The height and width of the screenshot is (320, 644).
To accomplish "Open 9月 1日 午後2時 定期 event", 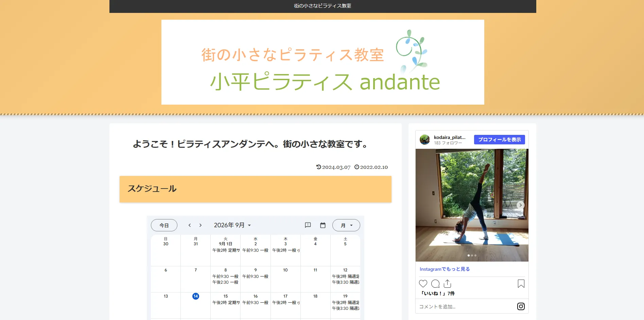I will (226, 250).
